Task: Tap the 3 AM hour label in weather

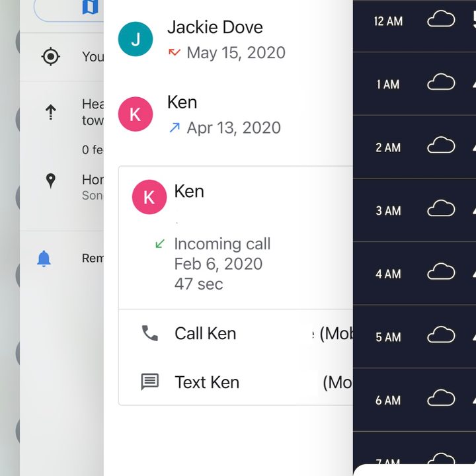Action: (388, 211)
